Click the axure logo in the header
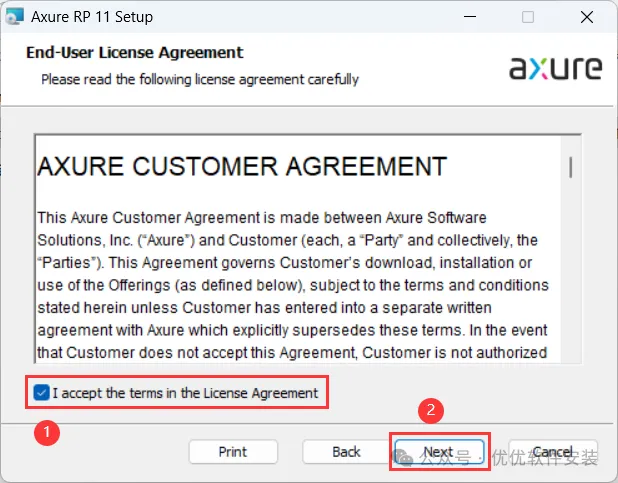 (556, 68)
